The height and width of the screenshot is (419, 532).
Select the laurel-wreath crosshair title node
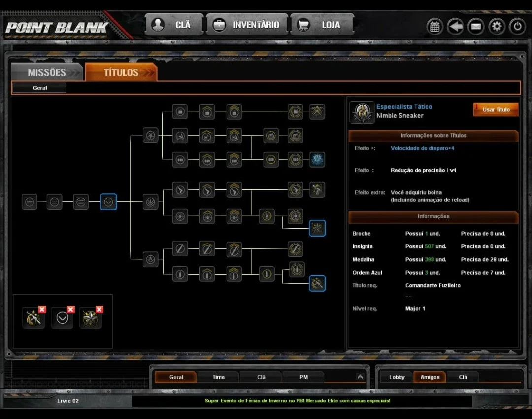(x=296, y=216)
